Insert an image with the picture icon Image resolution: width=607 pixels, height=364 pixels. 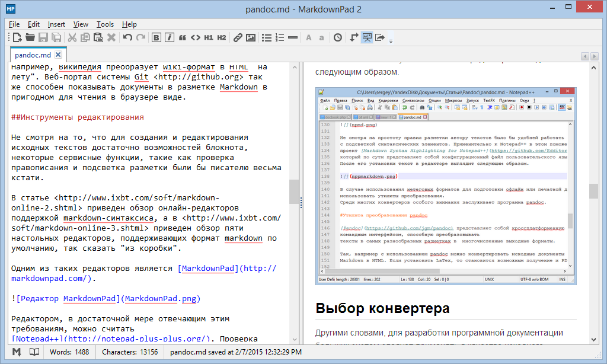click(x=250, y=37)
